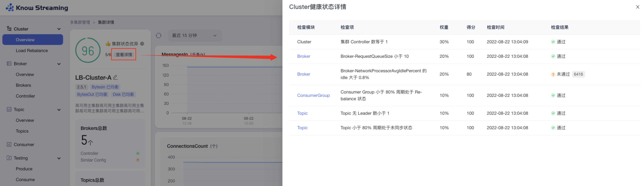Click the edit pencil next to LB-Cluster-A

click(x=115, y=77)
